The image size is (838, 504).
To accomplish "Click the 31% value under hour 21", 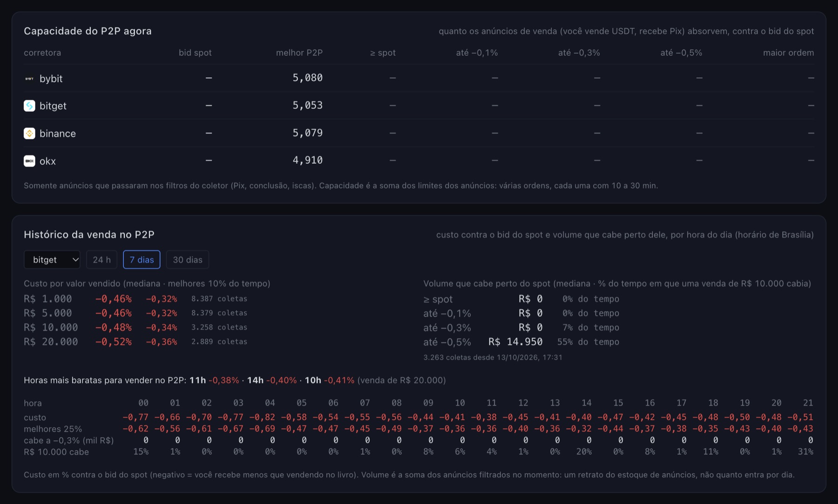I will pos(805,451).
